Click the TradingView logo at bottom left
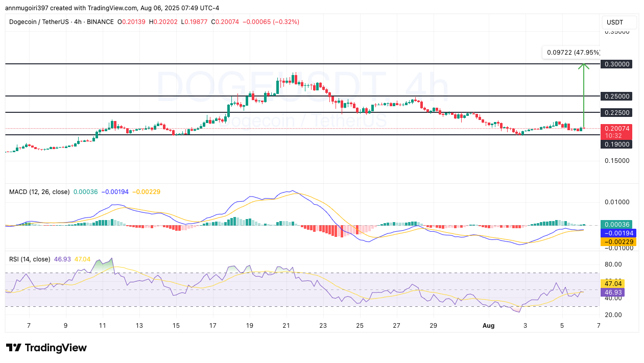The image size is (644, 363). point(46,348)
